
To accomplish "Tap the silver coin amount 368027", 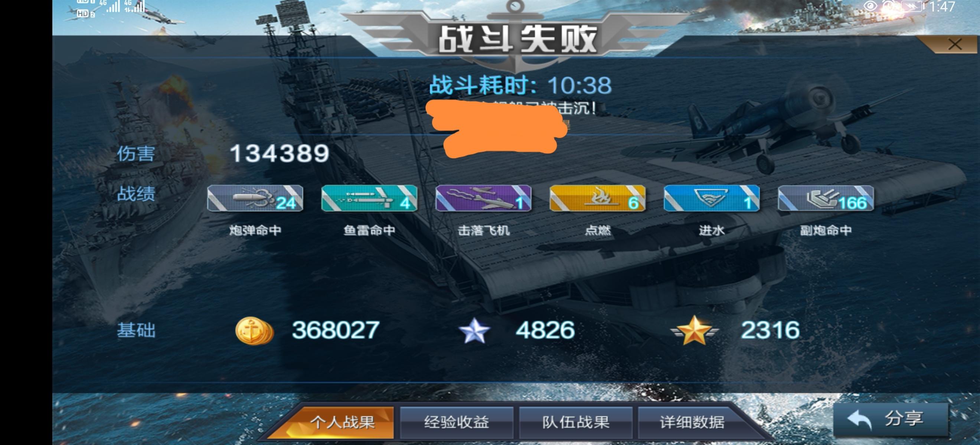I will [x=336, y=330].
